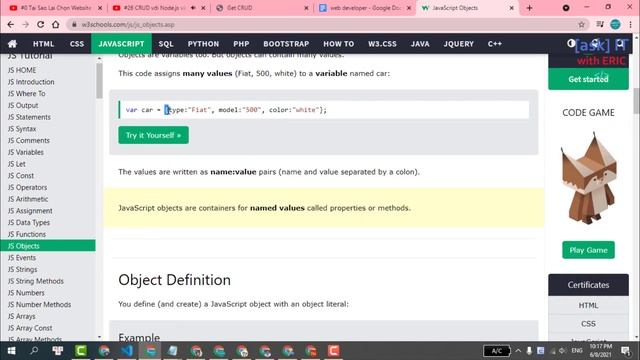Open the W3Schools search magnifier icon

point(620,43)
